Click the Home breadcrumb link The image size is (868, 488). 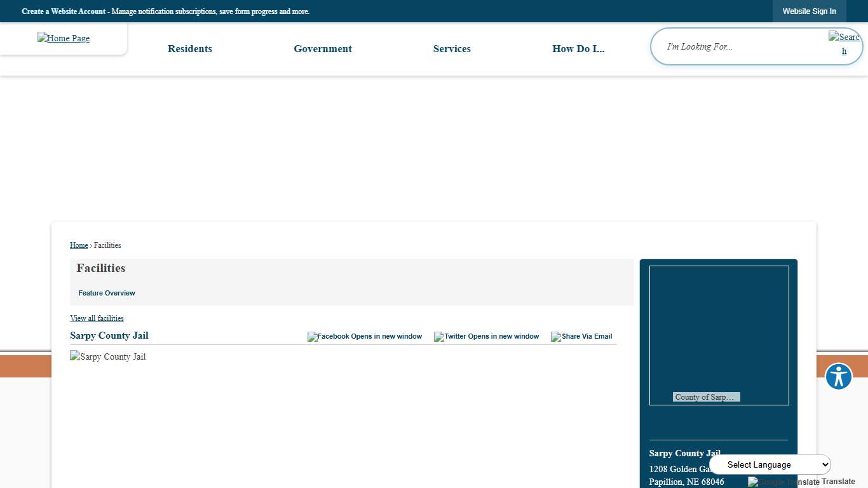(x=79, y=245)
